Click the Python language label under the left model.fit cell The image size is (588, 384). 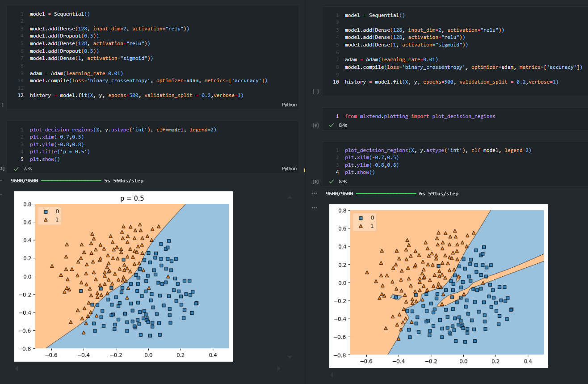click(289, 105)
